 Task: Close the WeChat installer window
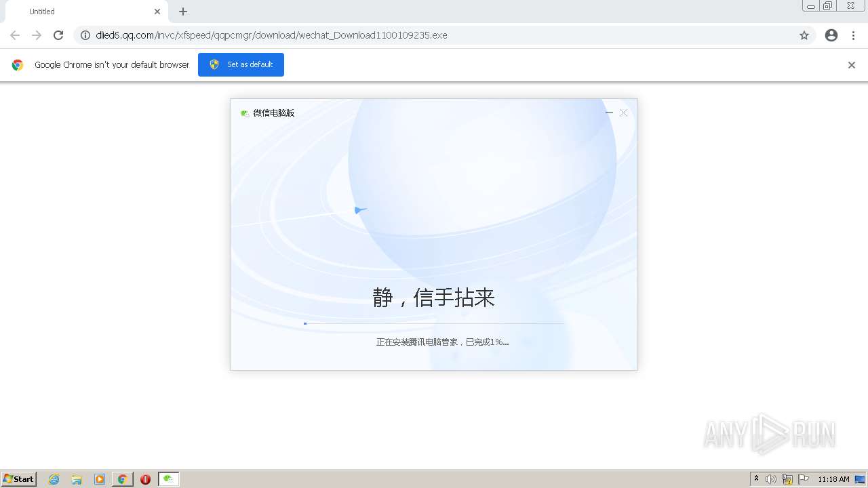click(x=623, y=113)
